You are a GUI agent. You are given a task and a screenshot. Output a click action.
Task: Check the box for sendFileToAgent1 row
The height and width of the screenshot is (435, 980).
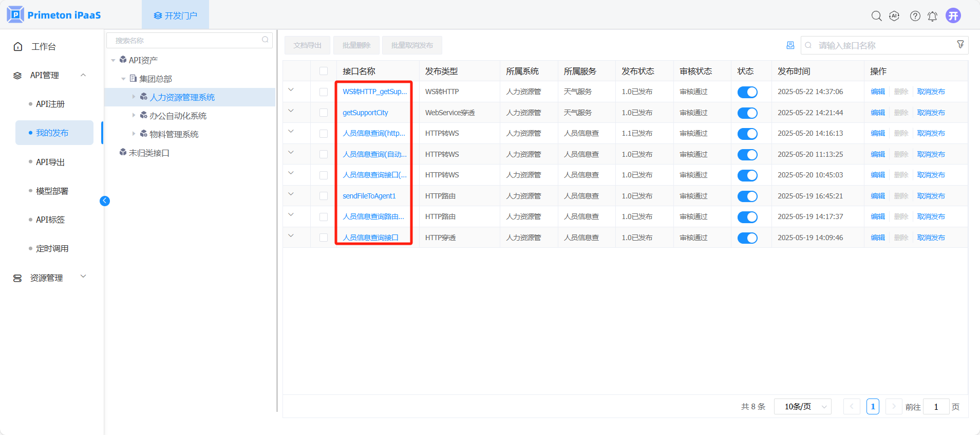coord(324,196)
